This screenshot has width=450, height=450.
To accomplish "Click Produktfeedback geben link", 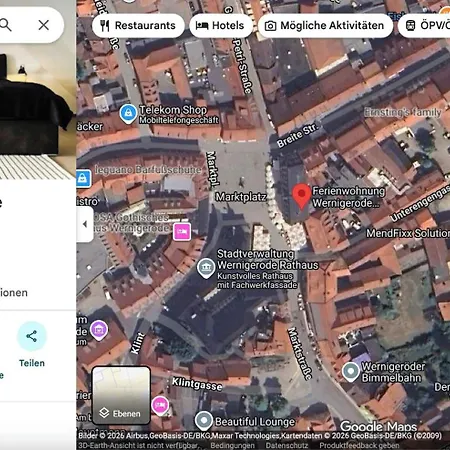I will click(x=359, y=445).
